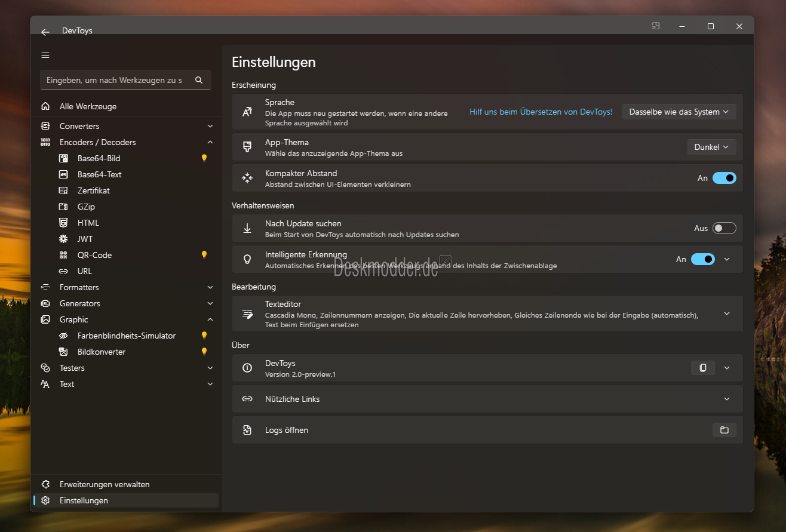Image resolution: width=786 pixels, height=532 pixels.
Task: Expand the Texteditor settings section
Action: point(727,313)
